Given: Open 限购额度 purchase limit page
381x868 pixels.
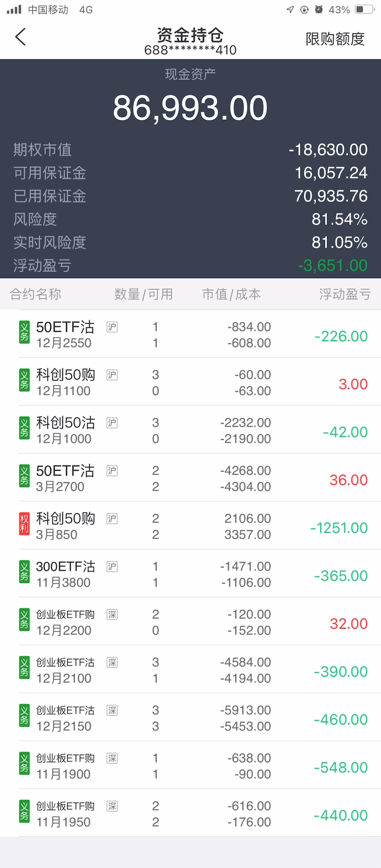Looking at the screenshot, I should 335,39.
